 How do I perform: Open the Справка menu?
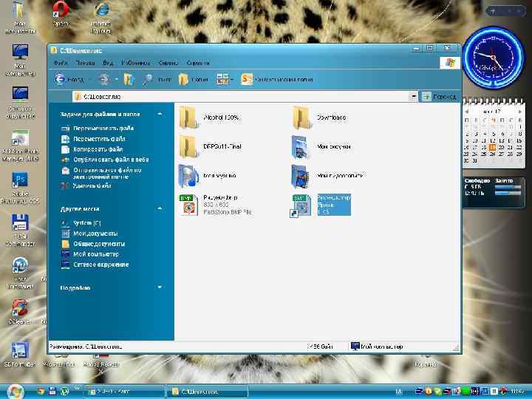click(x=198, y=63)
